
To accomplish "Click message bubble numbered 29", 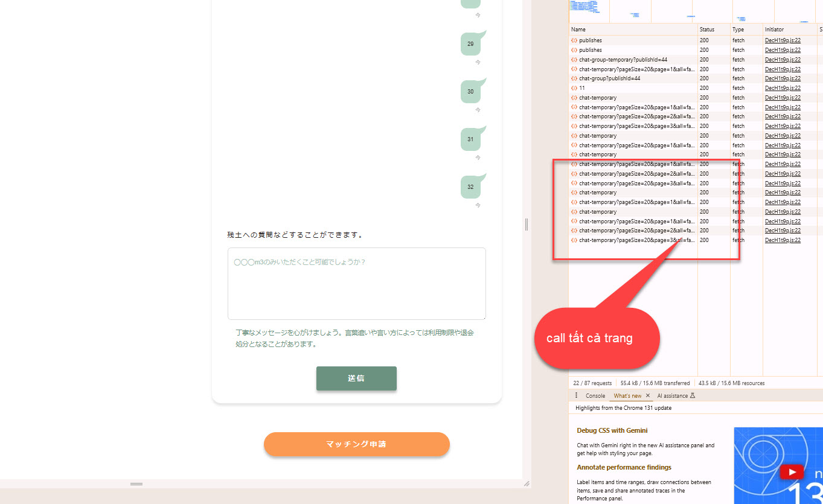I will click(x=471, y=44).
